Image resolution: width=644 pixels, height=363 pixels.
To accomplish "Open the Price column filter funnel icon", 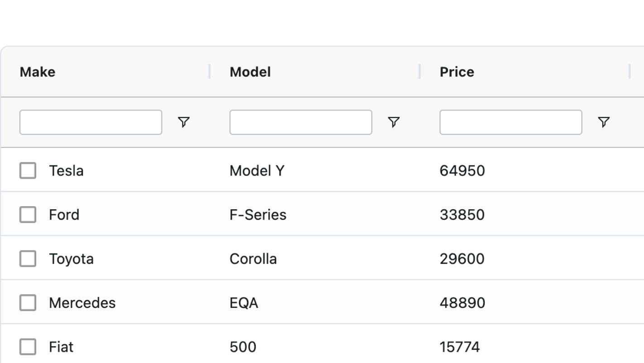I will (x=604, y=122).
